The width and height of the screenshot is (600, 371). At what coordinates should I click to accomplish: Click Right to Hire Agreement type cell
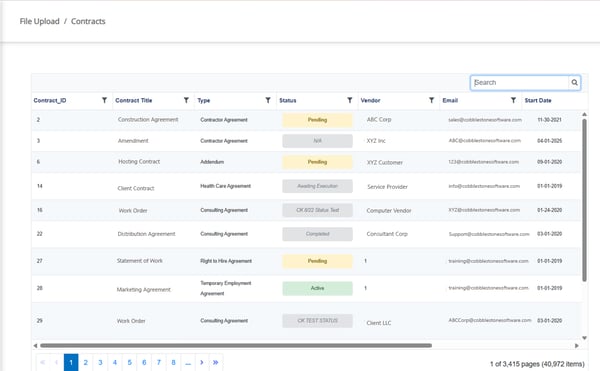coord(226,261)
